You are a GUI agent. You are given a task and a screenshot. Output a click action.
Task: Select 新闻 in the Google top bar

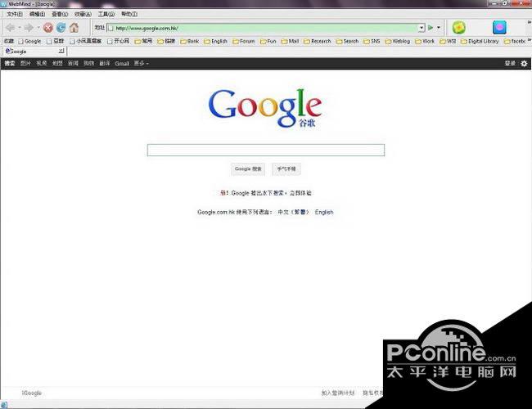coord(73,64)
